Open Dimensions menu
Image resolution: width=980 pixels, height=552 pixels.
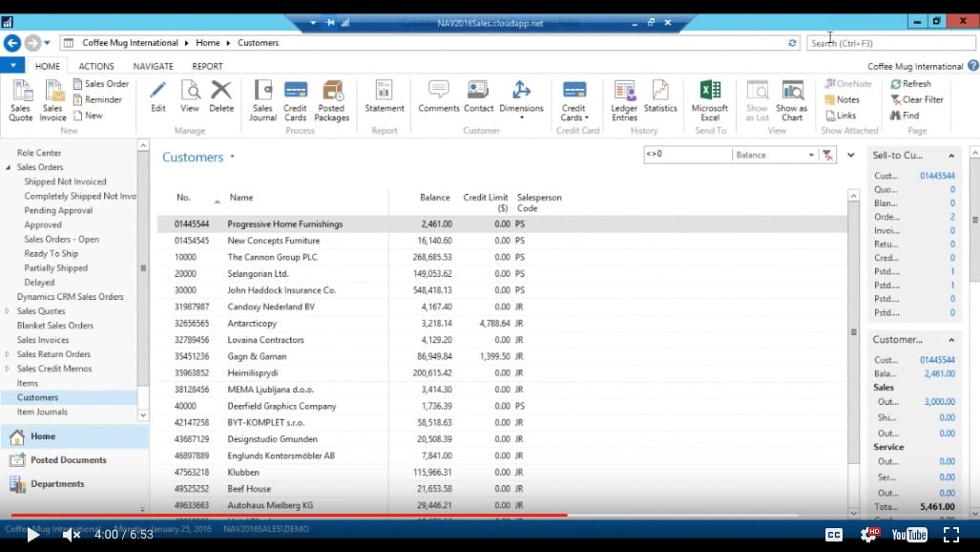click(x=521, y=99)
